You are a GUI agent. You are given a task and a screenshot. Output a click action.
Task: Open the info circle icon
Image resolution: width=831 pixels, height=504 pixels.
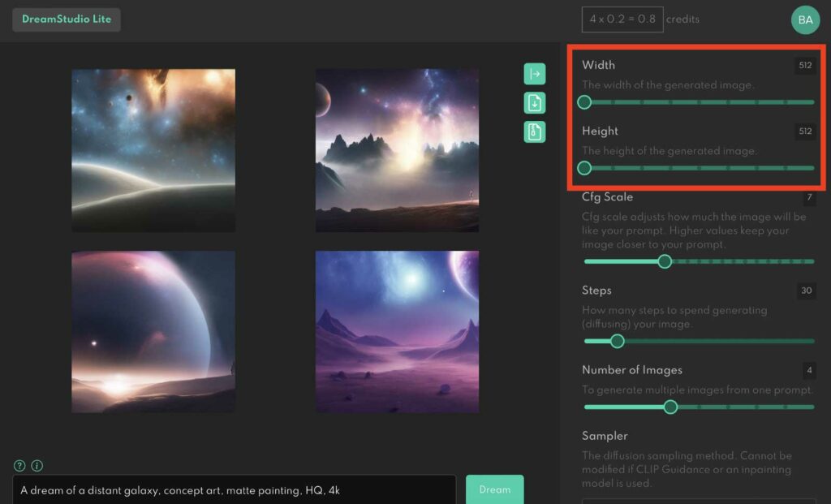(x=37, y=465)
